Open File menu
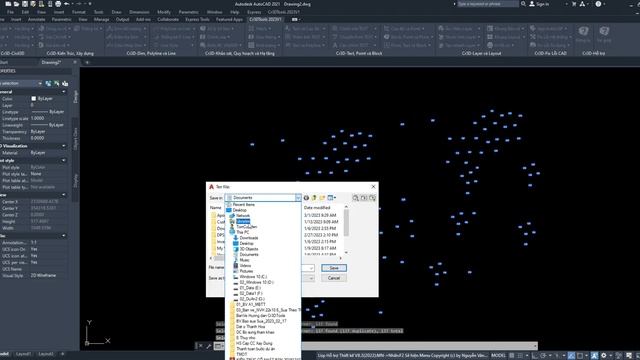Image resolution: width=640 pixels, height=360 pixels. 10,12
